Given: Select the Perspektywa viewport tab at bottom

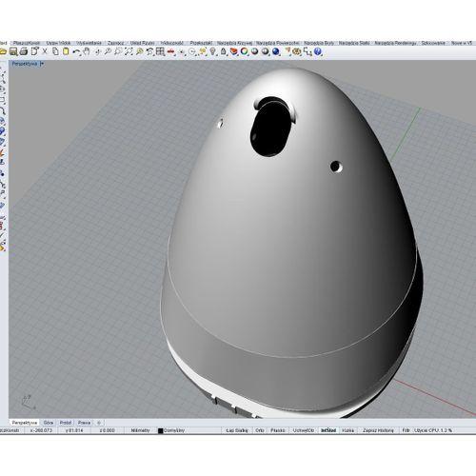Looking at the screenshot, I should point(25,423).
